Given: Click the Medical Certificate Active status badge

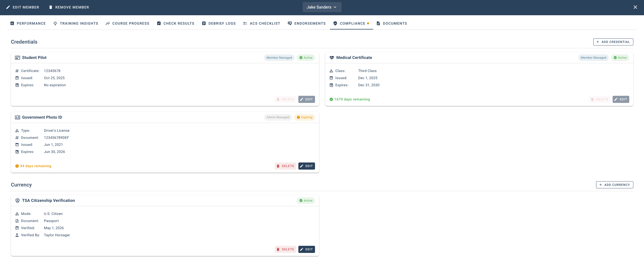Looking at the screenshot, I should tap(620, 58).
